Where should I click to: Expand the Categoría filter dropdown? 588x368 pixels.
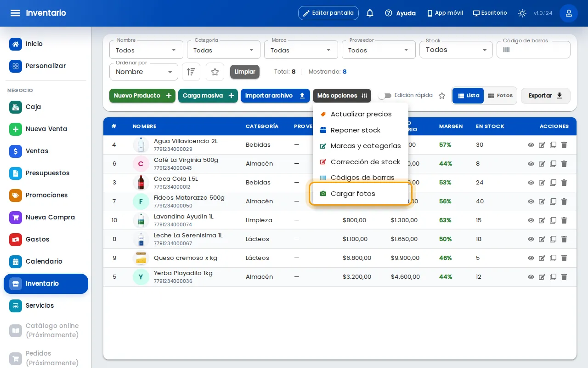[224, 50]
